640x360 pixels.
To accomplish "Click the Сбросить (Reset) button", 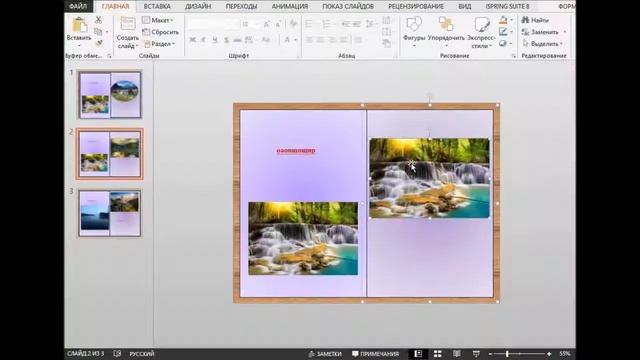I will click(160, 32).
